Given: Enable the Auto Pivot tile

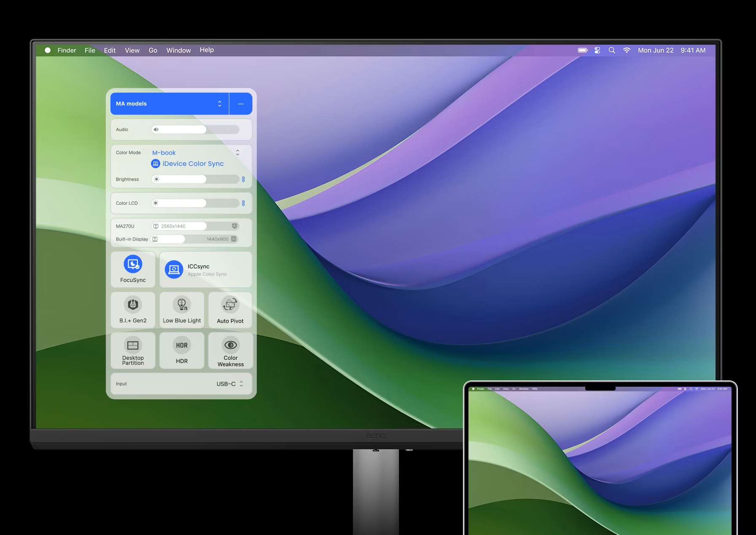Looking at the screenshot, I should click(x=230, y=310).
